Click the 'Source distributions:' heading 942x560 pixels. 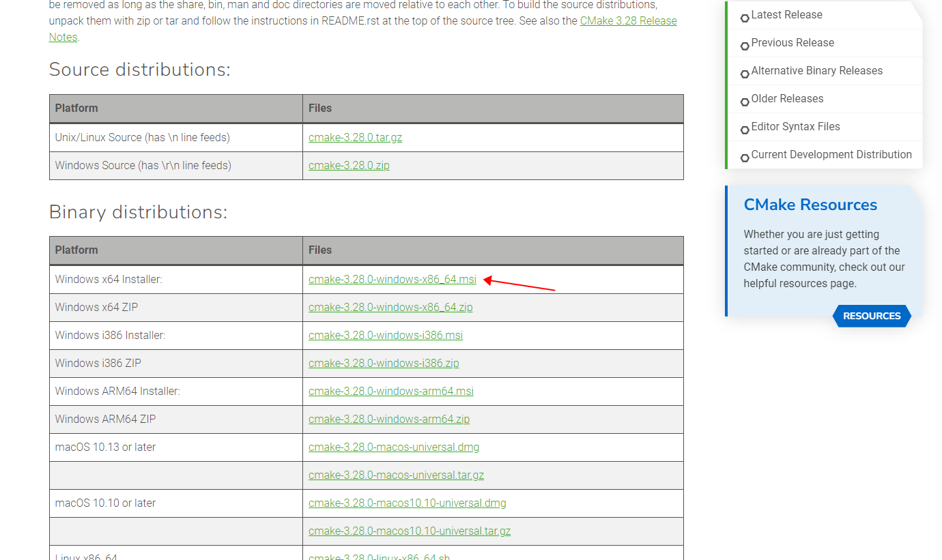click(x=140, y=70)
